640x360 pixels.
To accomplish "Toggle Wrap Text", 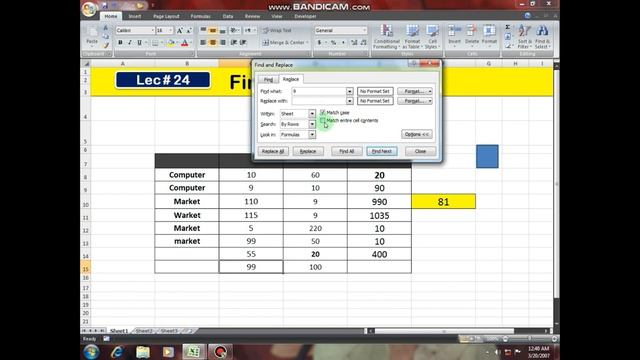I will 277,31.
